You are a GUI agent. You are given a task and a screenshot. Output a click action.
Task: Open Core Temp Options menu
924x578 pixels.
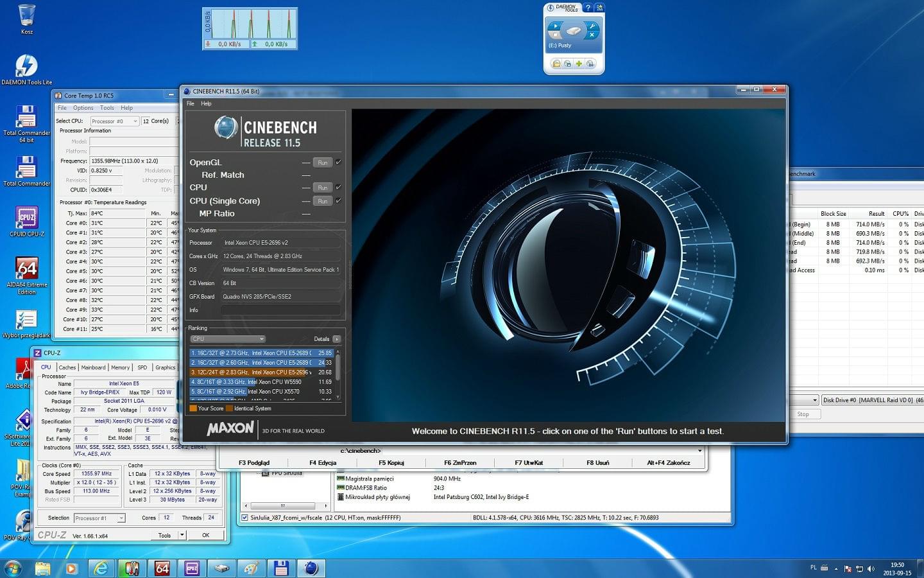point(83,108)
